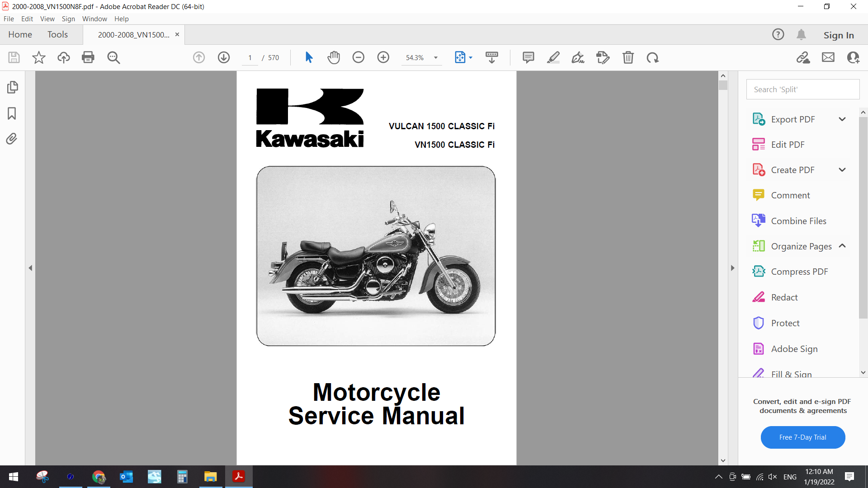Click the page number input field
The image size is (868, 488).
click(250, 58)
